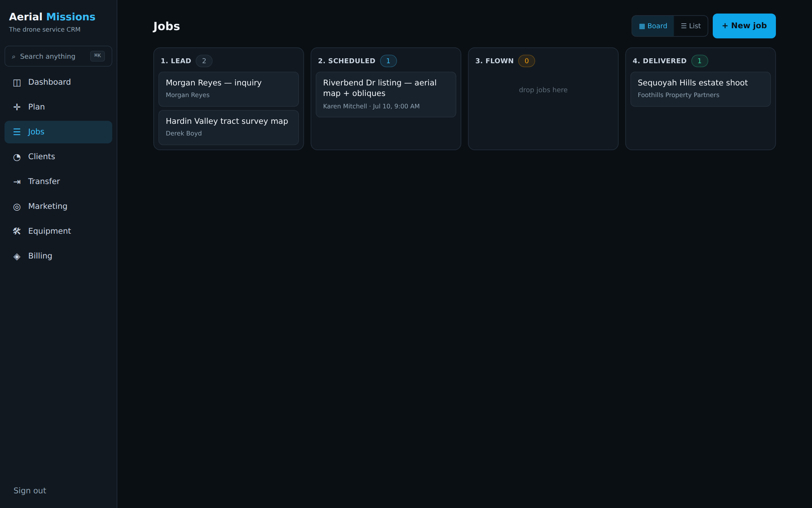Open Marketing from the sidebar

[x=58, y=206]
